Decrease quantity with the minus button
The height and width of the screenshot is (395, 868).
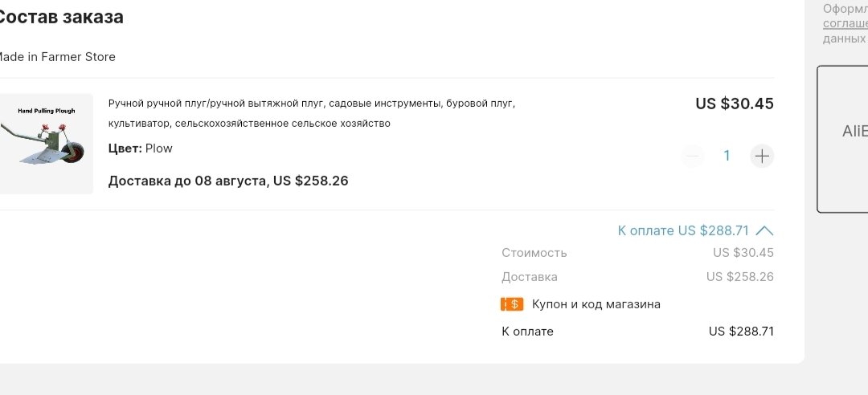click(x=693, y=156)
